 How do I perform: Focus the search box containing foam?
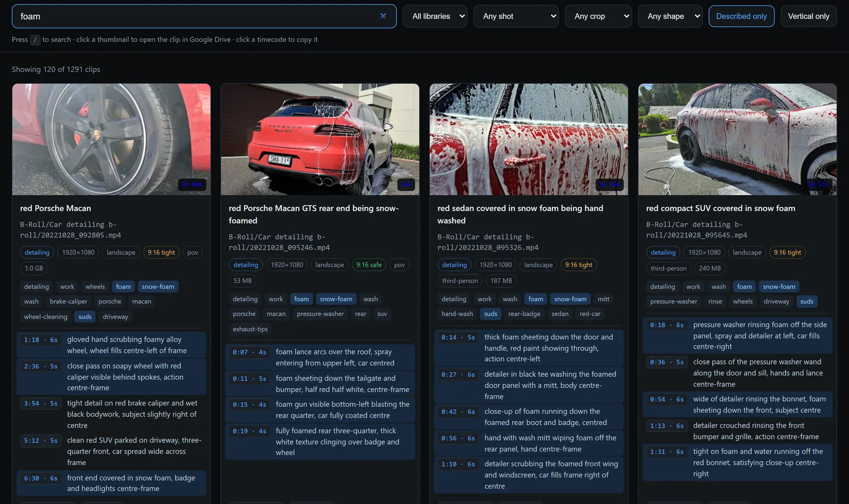coord(204,16)
